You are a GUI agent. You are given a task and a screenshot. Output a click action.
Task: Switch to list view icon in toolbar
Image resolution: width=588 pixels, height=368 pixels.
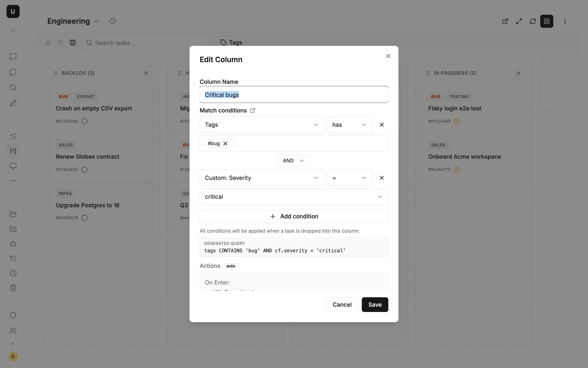(60, 43)
